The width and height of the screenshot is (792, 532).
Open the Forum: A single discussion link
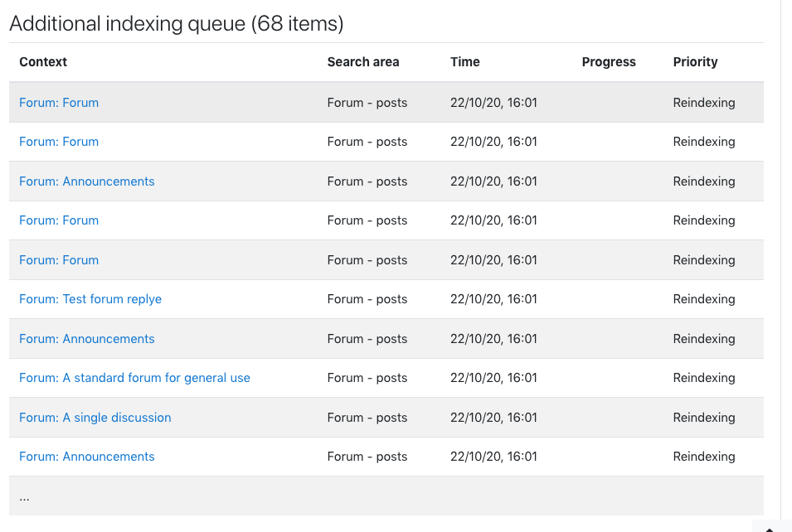95,418
